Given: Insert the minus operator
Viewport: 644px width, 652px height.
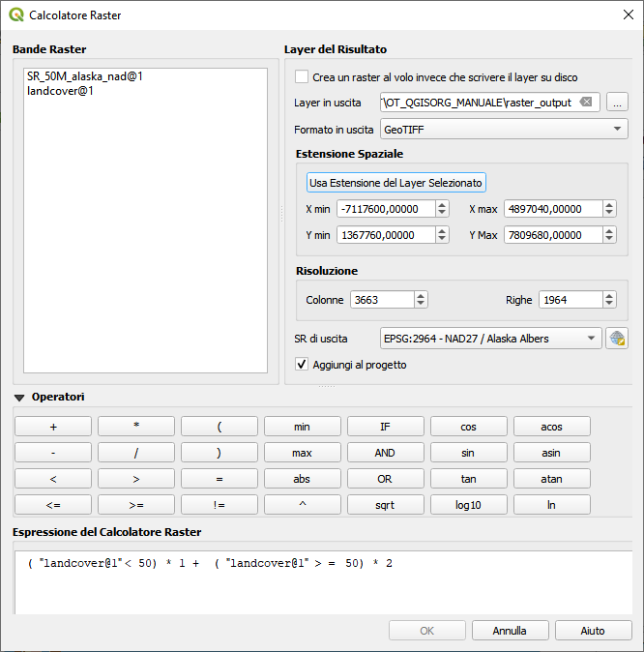Looking at the screenshot, I should pyautogui.click(x=53, y=453).
